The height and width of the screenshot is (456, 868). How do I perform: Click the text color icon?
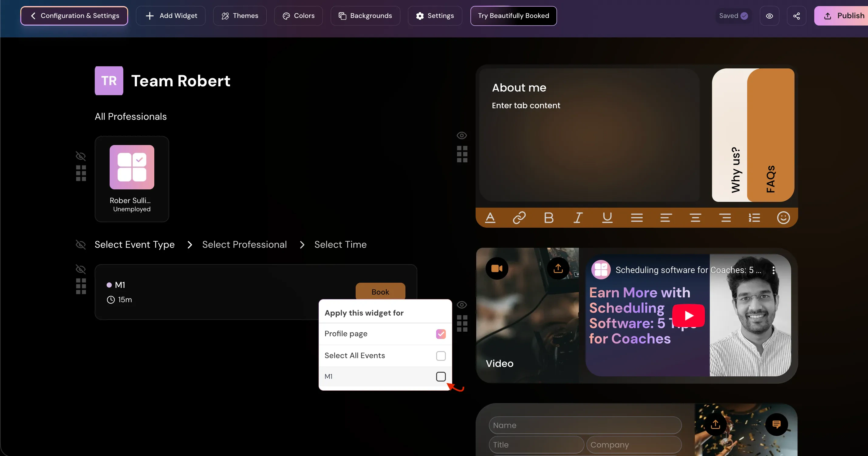(x=490, y=218)
